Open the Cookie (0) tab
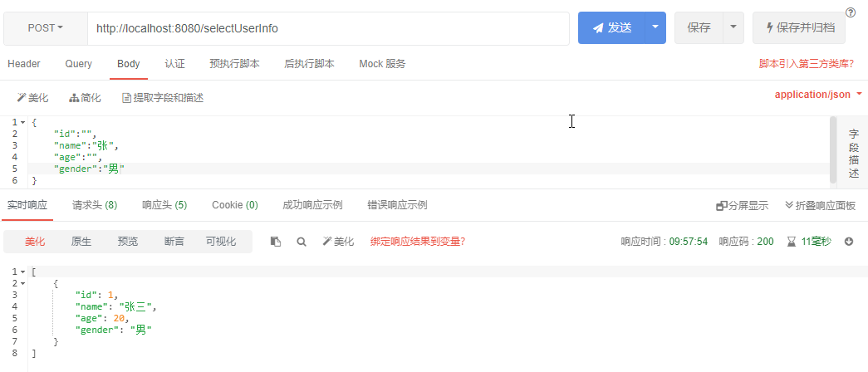 [235, 205]
